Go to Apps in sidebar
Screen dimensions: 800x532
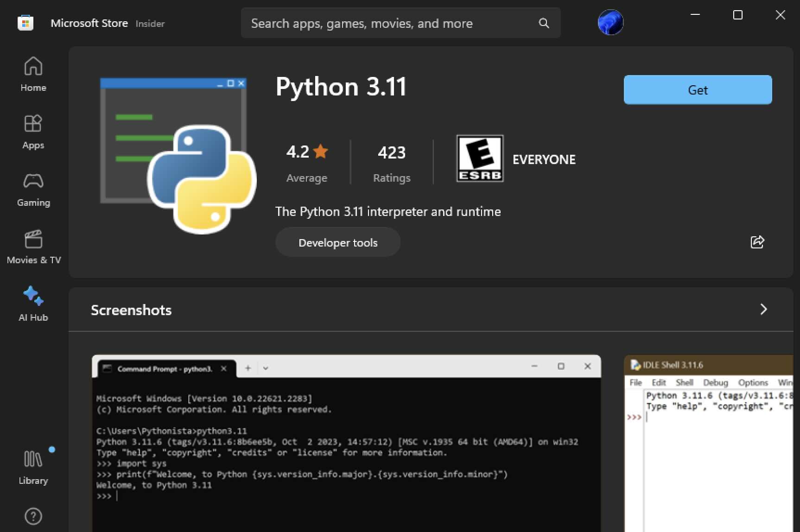click(x=33, y=132)
